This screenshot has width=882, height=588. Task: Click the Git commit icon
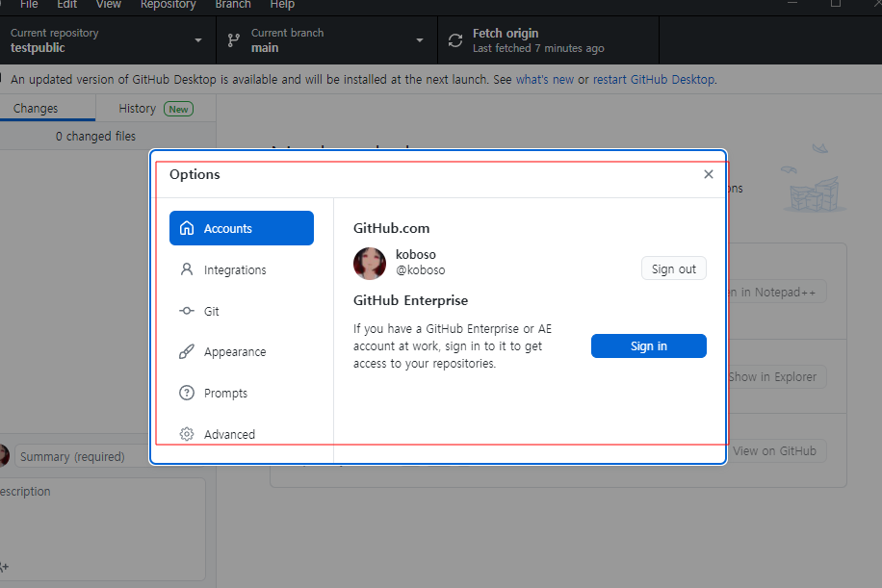(x=187, y=311)
